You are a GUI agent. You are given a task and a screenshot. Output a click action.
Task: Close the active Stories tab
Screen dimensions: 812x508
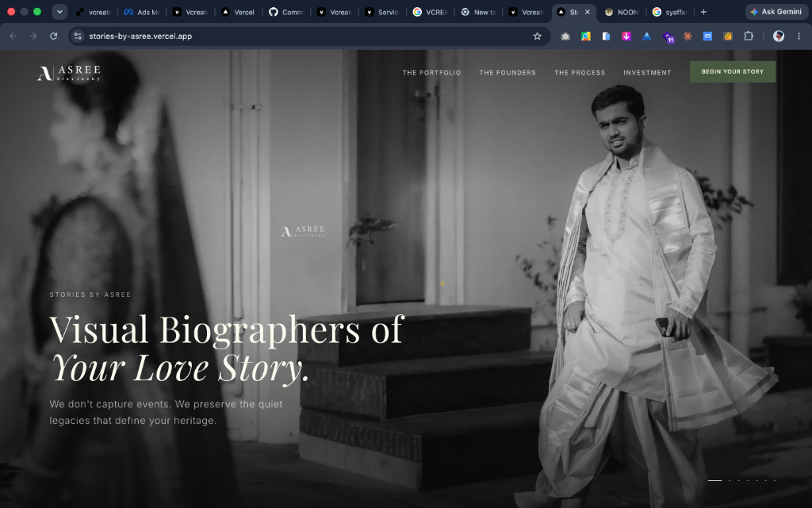pyautogui.click(x=588, y=12)
